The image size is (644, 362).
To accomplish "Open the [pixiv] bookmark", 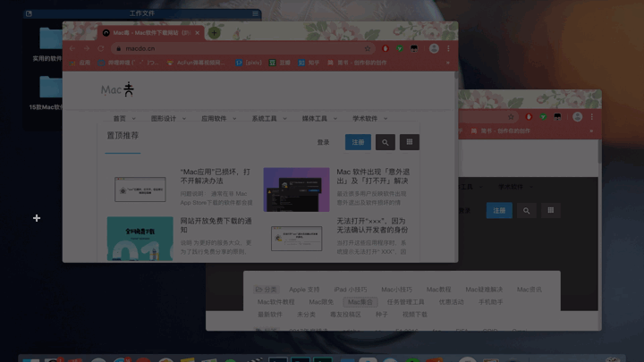I will tap(249, 63).
